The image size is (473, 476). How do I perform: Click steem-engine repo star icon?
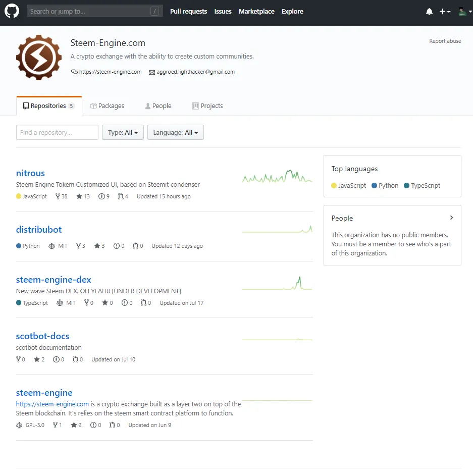click(74, 425)
